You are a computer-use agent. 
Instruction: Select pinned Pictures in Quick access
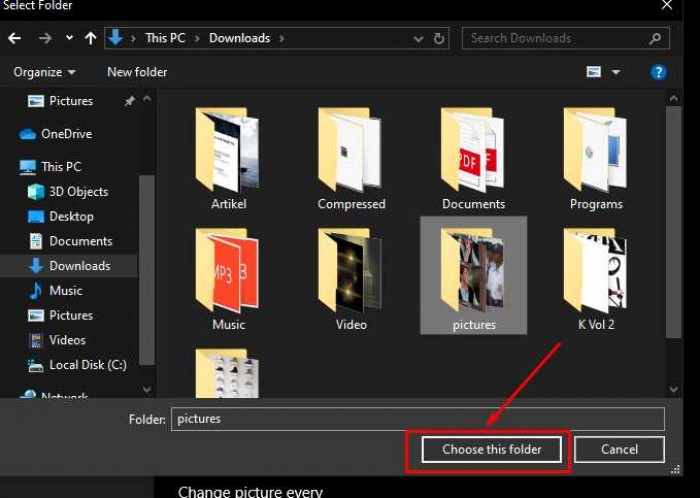71,101
